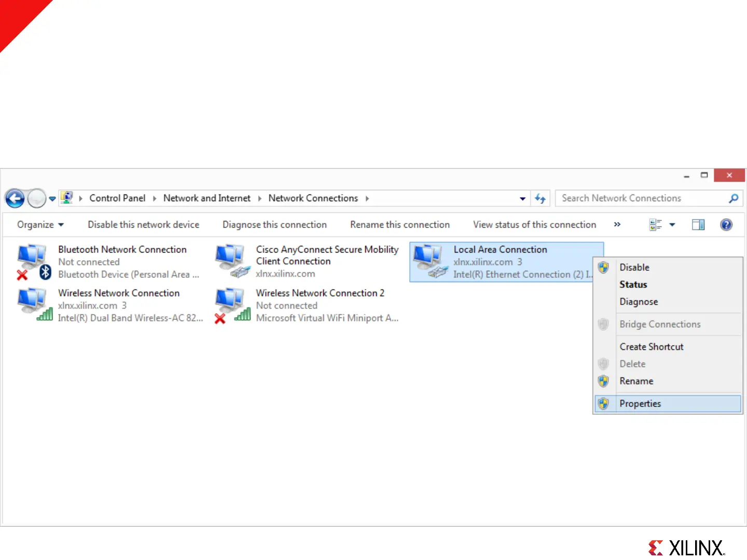Open the Help question mark icon
Viewport: 747px width, 560px height.
pyautogui.click(x=726, y=225)
